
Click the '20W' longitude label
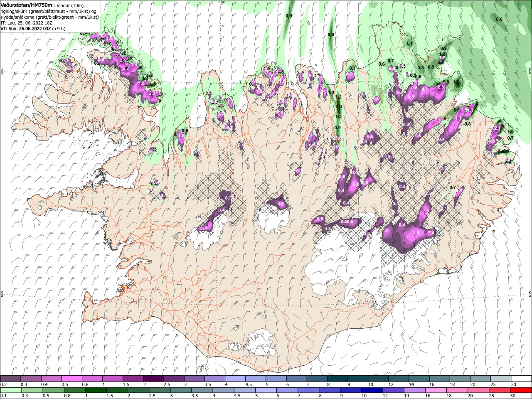(x=221, y=2)
